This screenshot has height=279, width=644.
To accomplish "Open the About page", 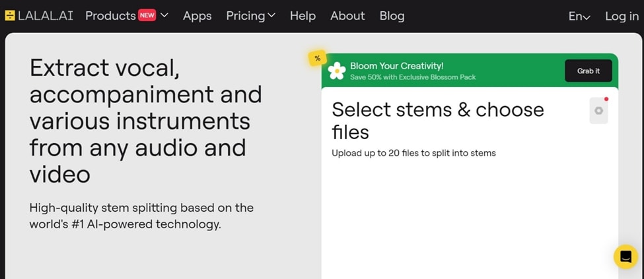I will tap(347, 16).
